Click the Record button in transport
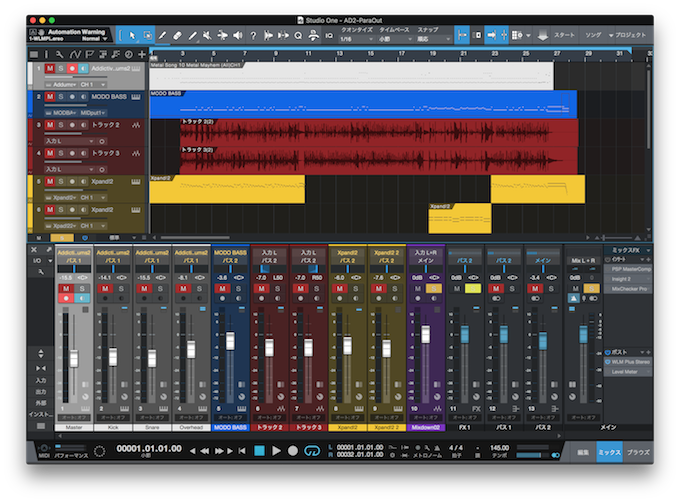680x502 pixels. [x=293, y=451]
